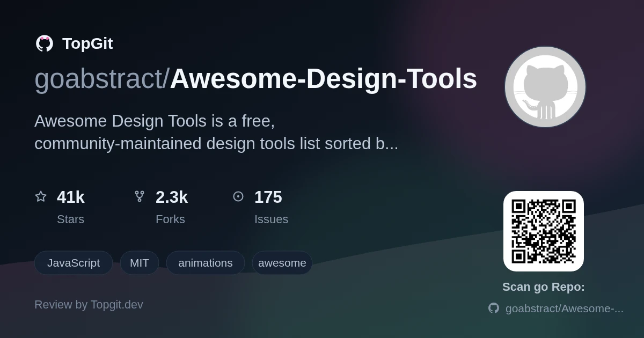
Task: Click the 41k stars count
Action: 71,197
